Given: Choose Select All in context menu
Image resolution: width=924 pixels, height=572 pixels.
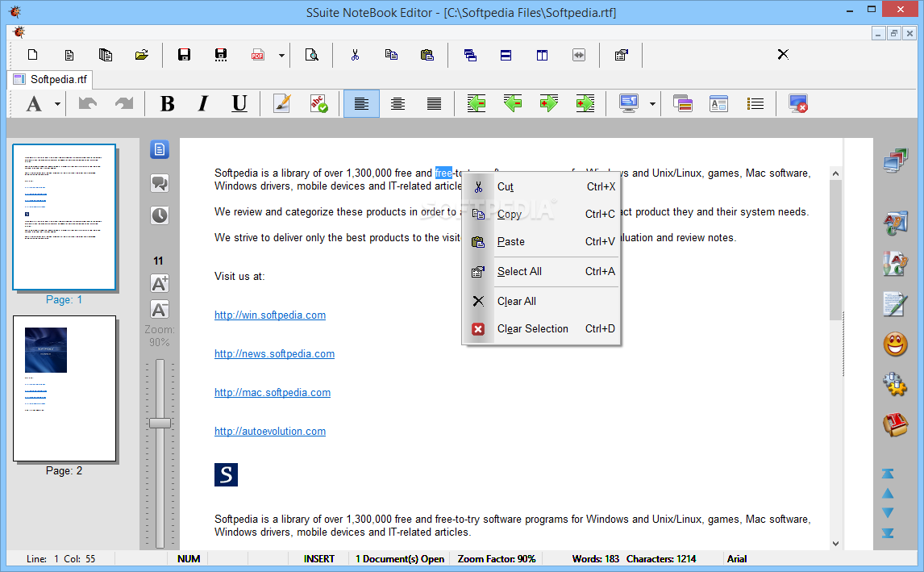Looking at the screenshot, I should tap(541, 271).
